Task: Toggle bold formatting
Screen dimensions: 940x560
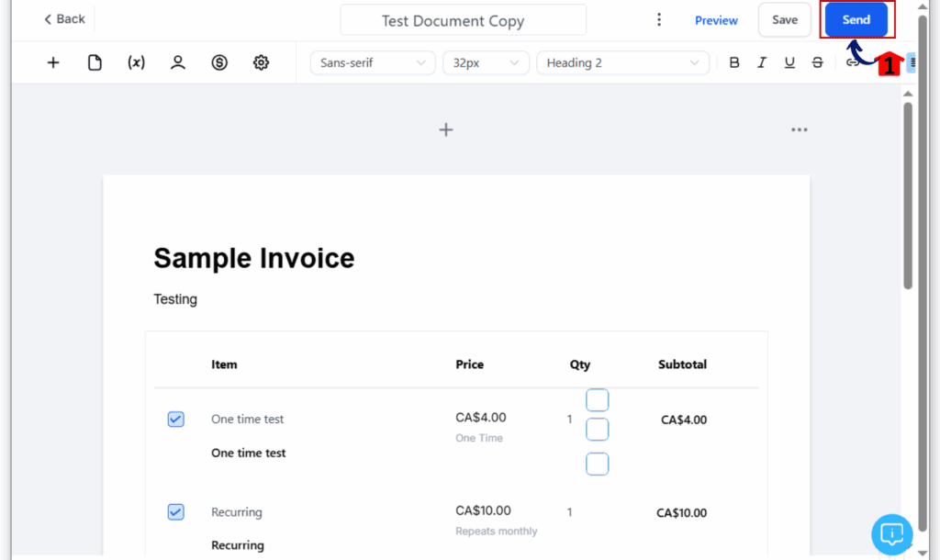Action: [x=733, y=62]
